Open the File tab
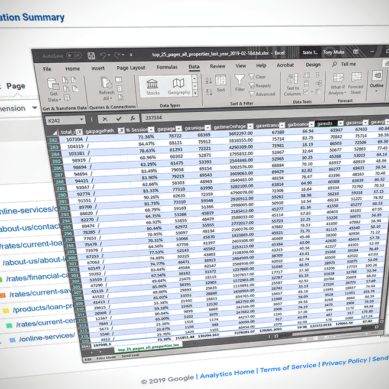Image resolution: width=389 pixels, height=389 pixels. [47, 69]
